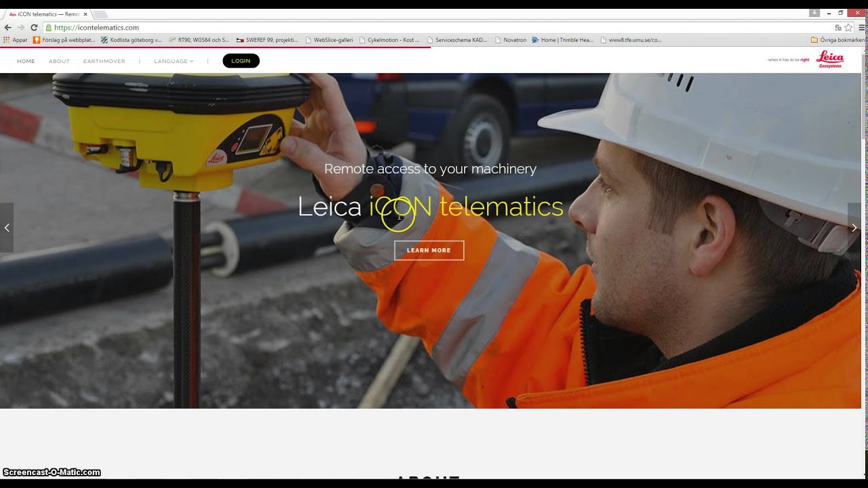
Task: Open the Kodlista göteborg bookmark
Action: click(132, 40)
